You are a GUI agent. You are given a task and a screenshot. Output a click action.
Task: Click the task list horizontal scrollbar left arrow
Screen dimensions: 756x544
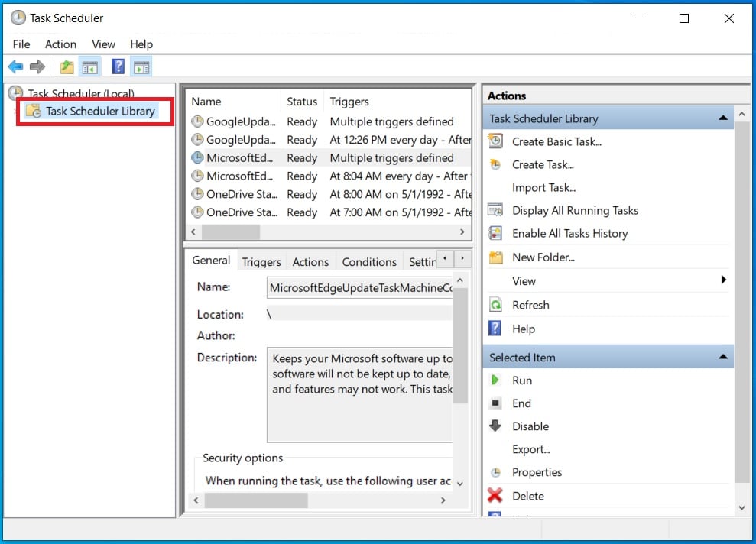point(193,232)
